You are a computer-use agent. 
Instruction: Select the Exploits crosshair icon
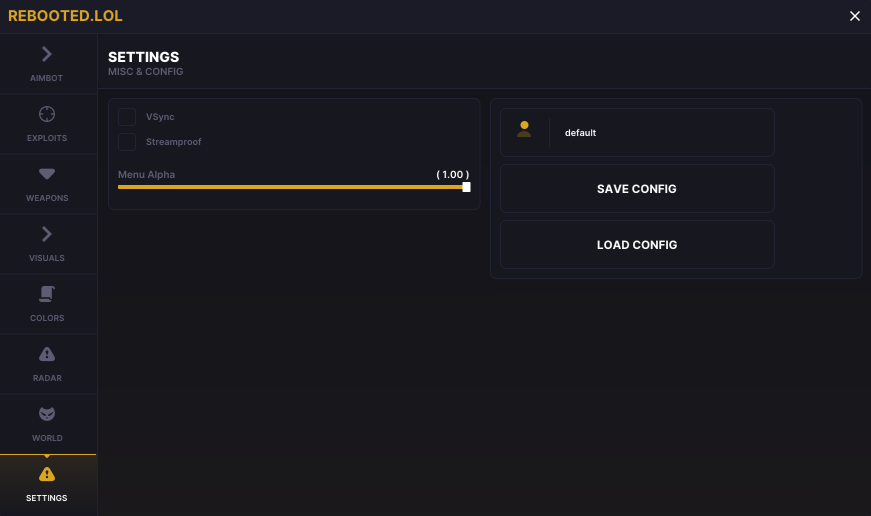point(47,114)
